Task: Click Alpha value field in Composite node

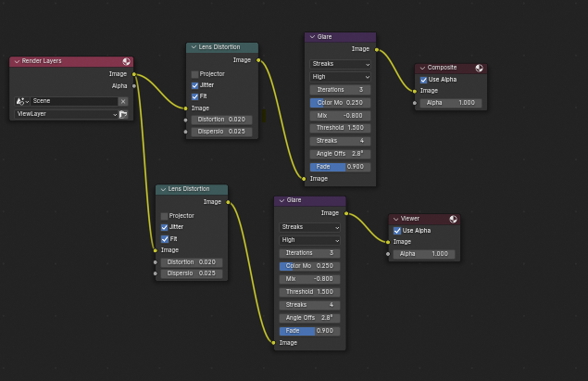Action: pyautogui.click(x=451, y=103)
